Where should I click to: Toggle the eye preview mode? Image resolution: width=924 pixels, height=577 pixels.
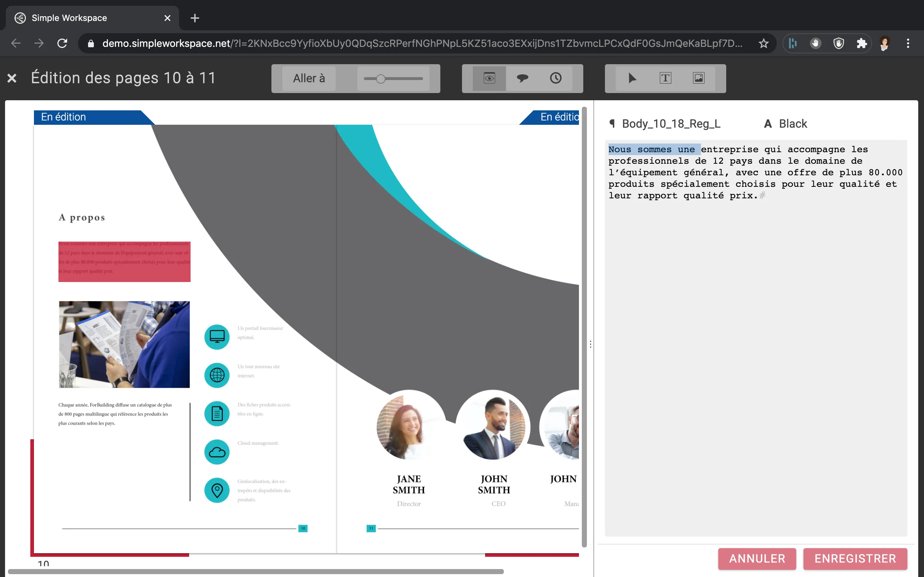pos(489,78)
